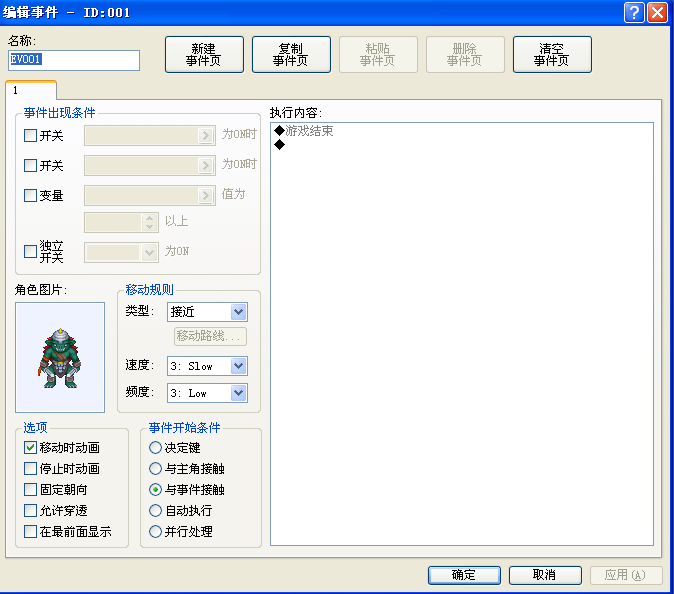The height and width of the screenshot is (594, 674).
Task: Uncheck the 移动时动画 option
Action: pos(30,447)
